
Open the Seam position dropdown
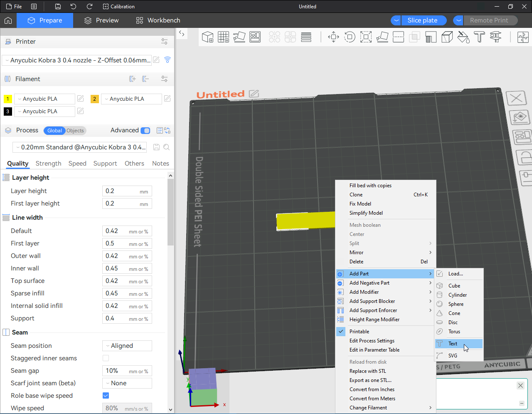(127, 346)
